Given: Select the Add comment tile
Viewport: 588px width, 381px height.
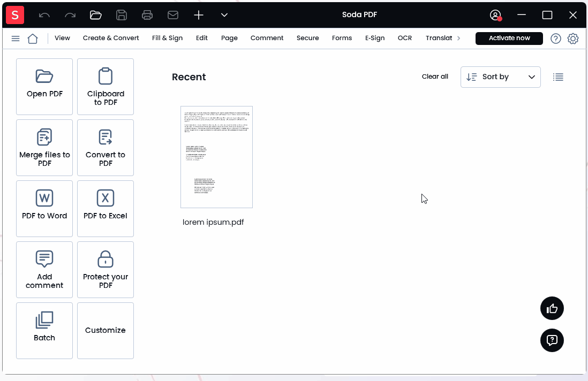Looking at the screenshot, I should [x=44, y=270].
